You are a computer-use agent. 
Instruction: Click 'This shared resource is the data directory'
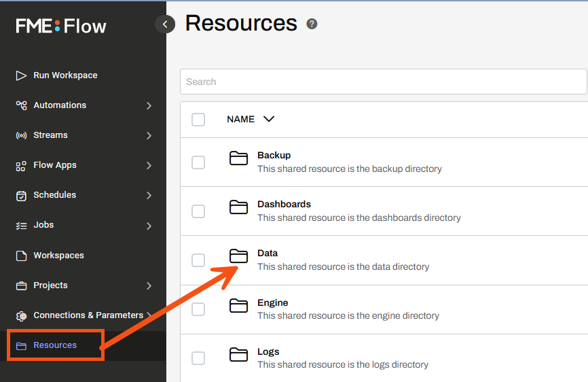pyautogui.click(x=343, y=267)
